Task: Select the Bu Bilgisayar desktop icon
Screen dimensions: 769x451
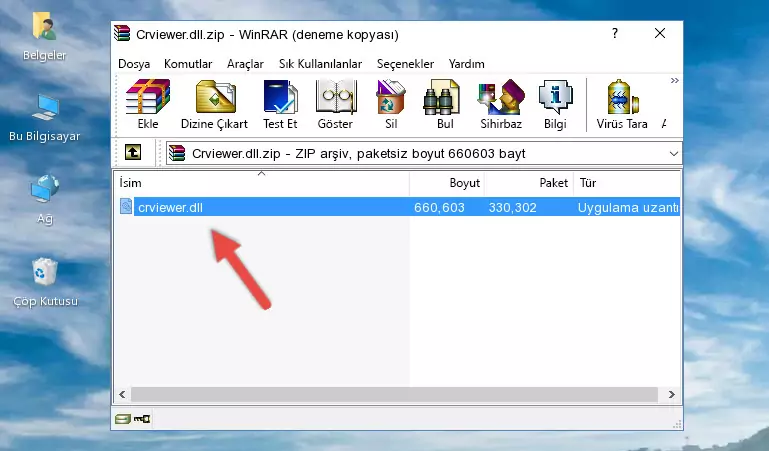Action: (x=45, y=117)
